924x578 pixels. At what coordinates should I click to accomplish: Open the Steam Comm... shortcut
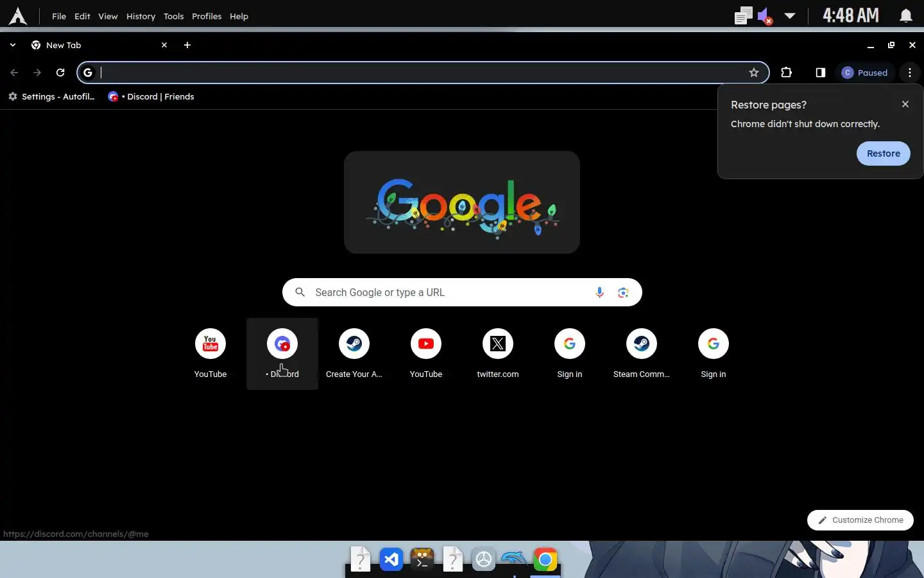(642, 353)
